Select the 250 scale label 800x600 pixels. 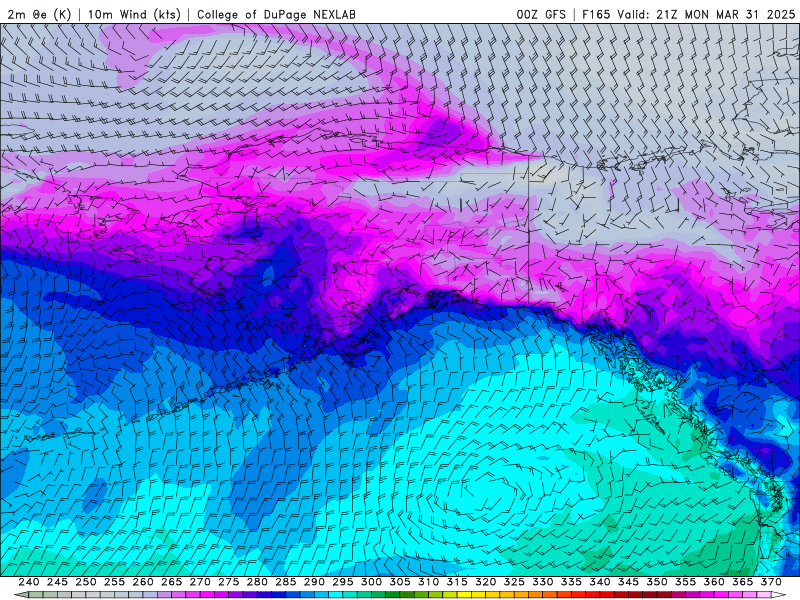pyautogui.click(x=86, y=582)
